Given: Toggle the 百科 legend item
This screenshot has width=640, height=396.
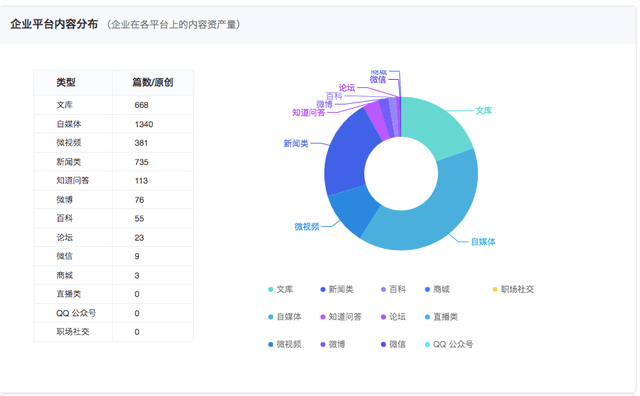Looking at the screenshot, I should 393,289.
